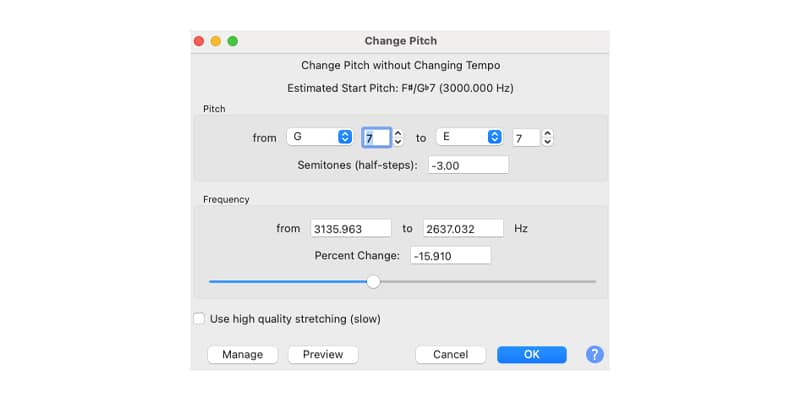The height and width of the screenshot is (400, 800).
Task: Cancel the Change Pitch dialog
Action: tap(451, 355)
